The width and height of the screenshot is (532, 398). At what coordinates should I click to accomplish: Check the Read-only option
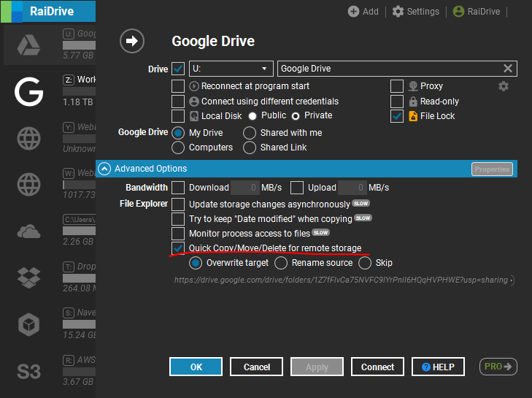click(x=397, y=102)
